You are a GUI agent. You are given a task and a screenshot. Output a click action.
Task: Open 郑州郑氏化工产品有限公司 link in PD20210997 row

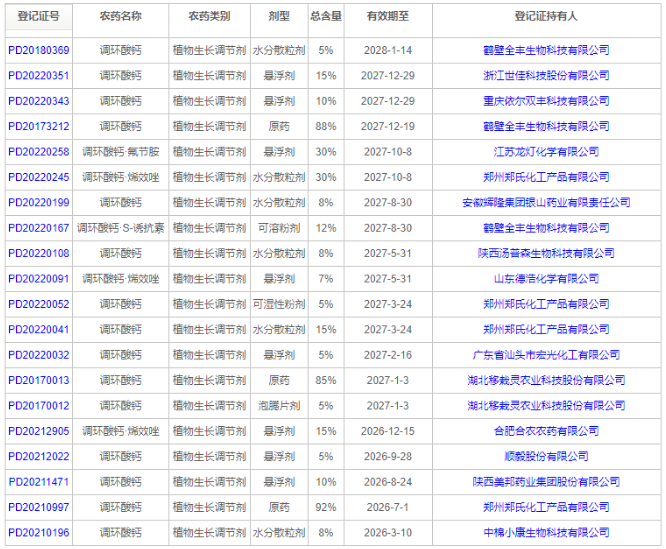tap(546, 507)
